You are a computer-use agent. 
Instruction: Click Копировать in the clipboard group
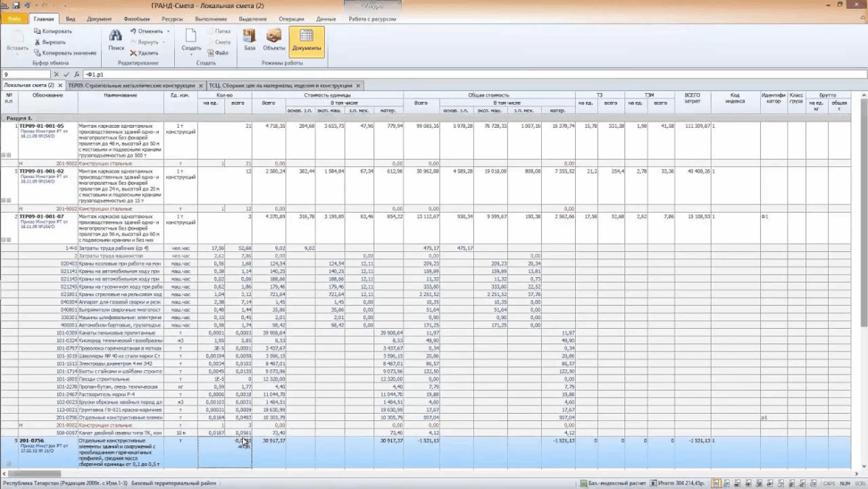[x=52, y=32]
